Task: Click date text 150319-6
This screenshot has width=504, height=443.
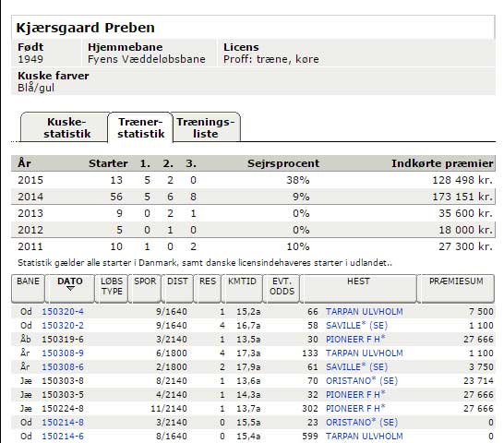Action: coord(63,339)
